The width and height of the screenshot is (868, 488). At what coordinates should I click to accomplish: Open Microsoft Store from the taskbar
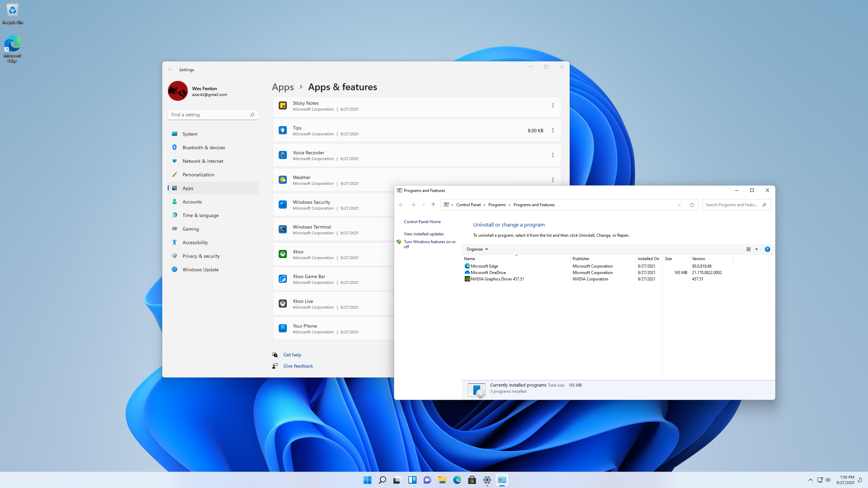coord(472,480)
